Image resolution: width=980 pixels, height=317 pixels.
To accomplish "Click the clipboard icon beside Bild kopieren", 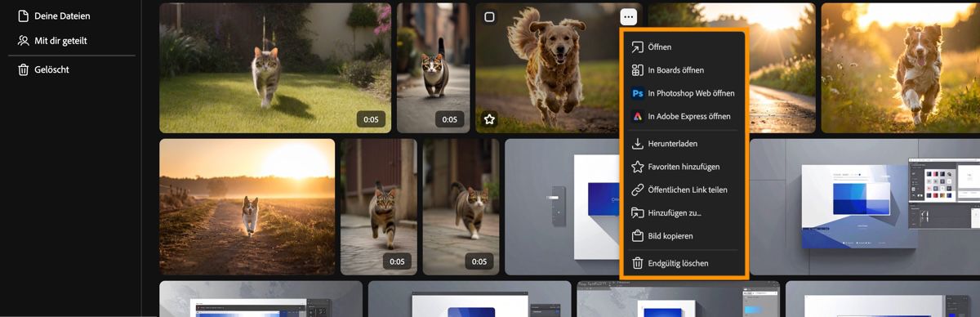I will [638, 236].
